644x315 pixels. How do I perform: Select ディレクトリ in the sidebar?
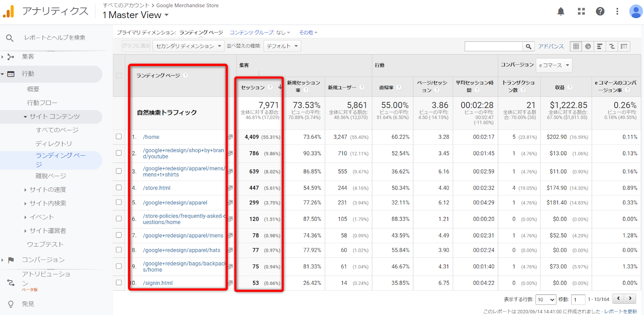click(x=54, y=144)
